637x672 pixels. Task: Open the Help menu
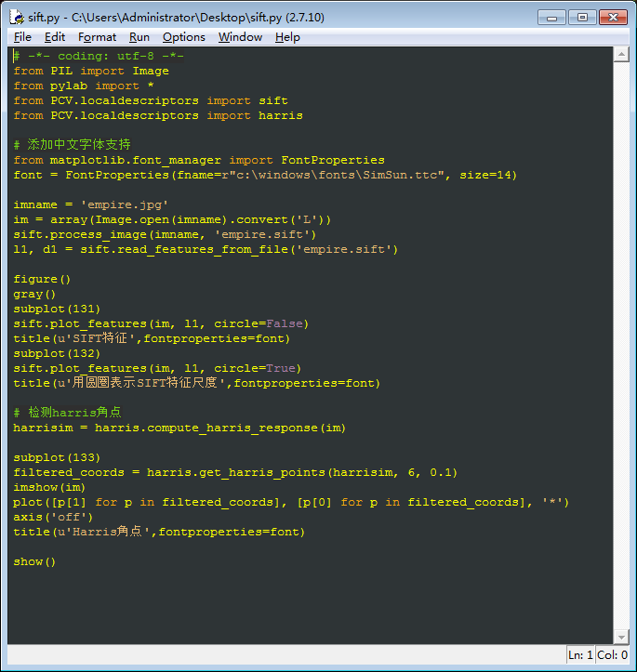[x=287, y=37]
